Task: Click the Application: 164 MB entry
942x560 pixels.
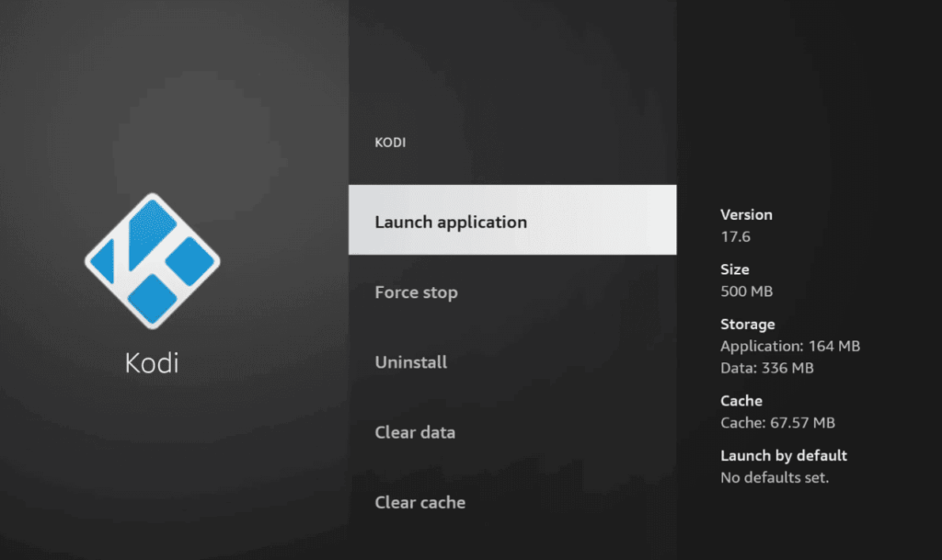Action: [x=790, y=347]
